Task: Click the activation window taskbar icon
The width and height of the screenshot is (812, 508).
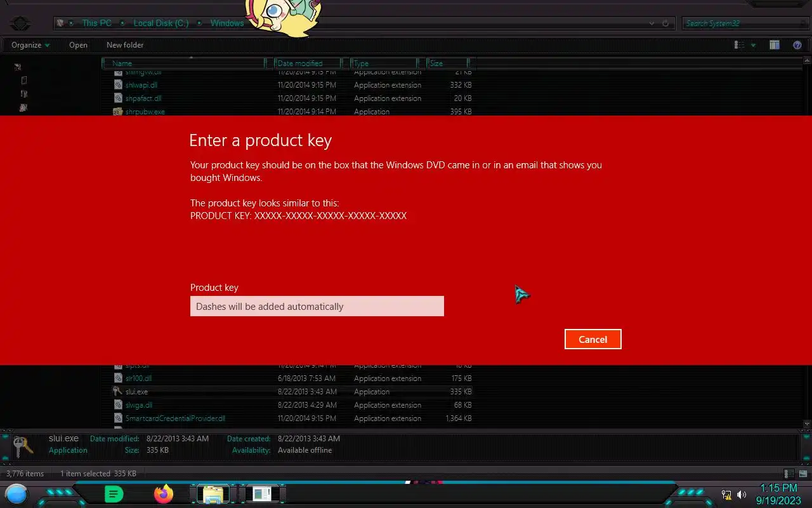Action: point(261,493)
